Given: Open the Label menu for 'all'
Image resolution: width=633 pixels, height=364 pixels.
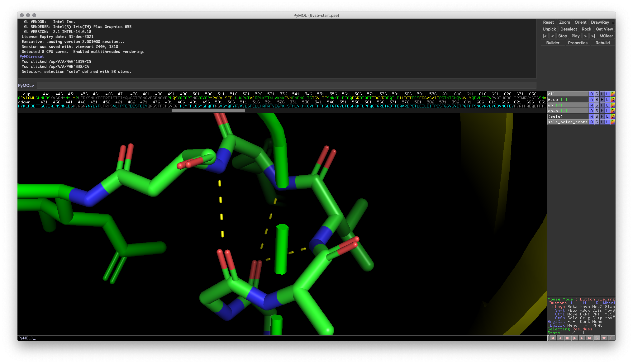Looking at the screenshot, I should pyautogui.click(x=607, y=94).
